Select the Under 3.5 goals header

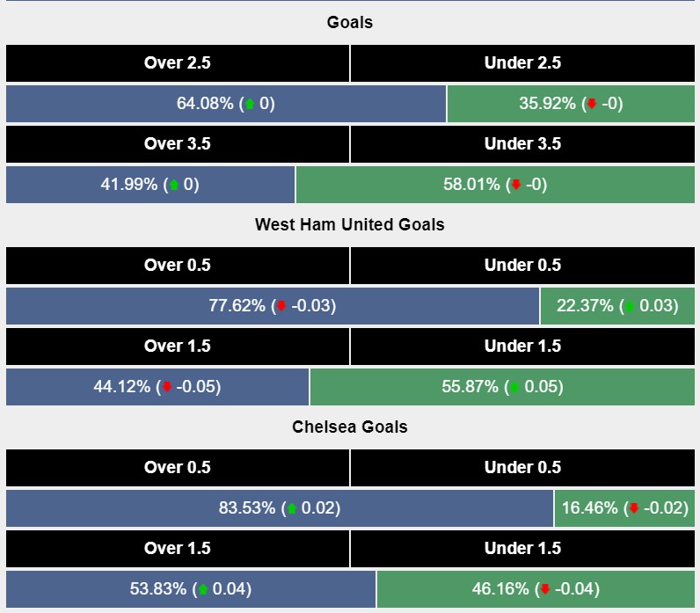coord(522,144)
